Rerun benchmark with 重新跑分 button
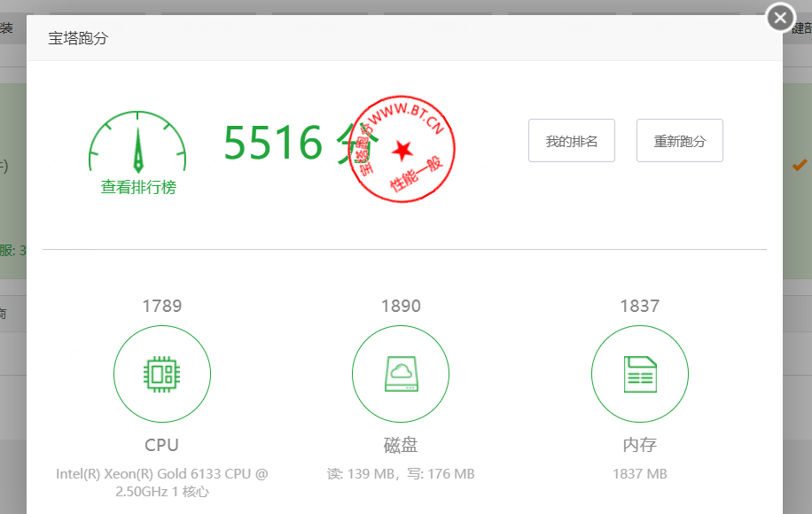Image resolution: width=812 pixels, height=514 pixels. 679,140
